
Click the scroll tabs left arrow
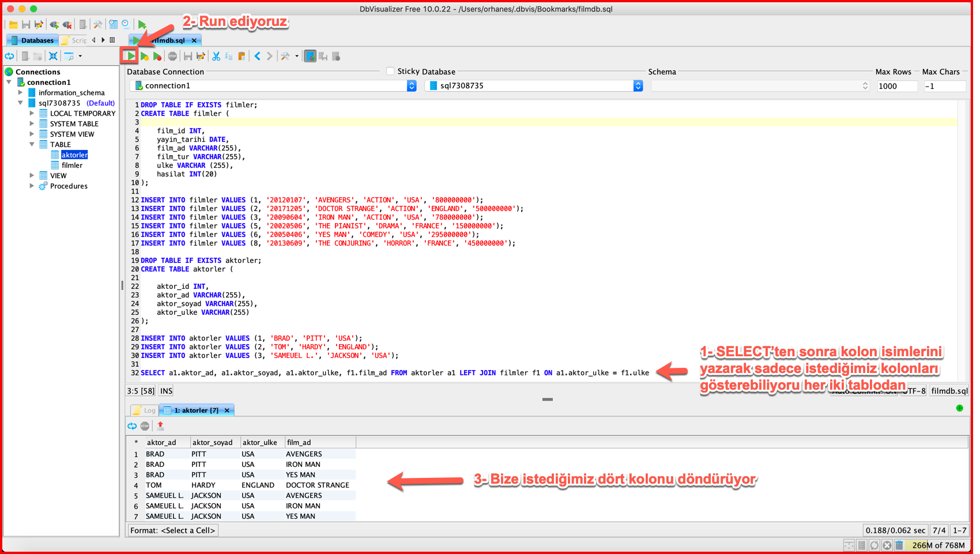coord(93,40)
